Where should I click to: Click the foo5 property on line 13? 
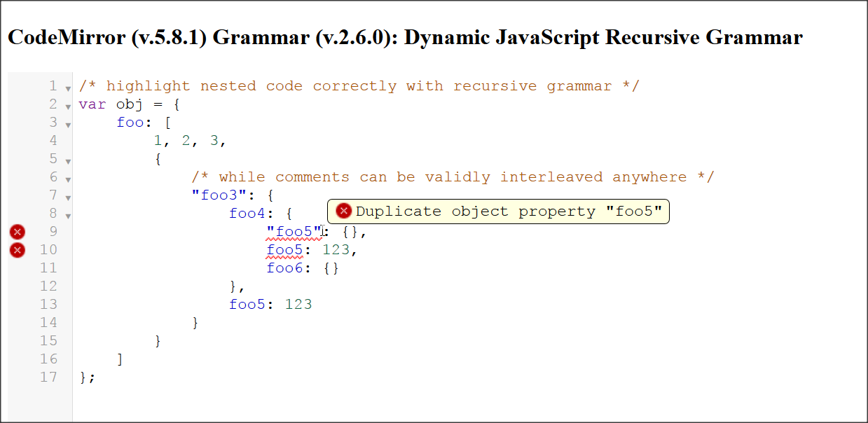(247, 305)
